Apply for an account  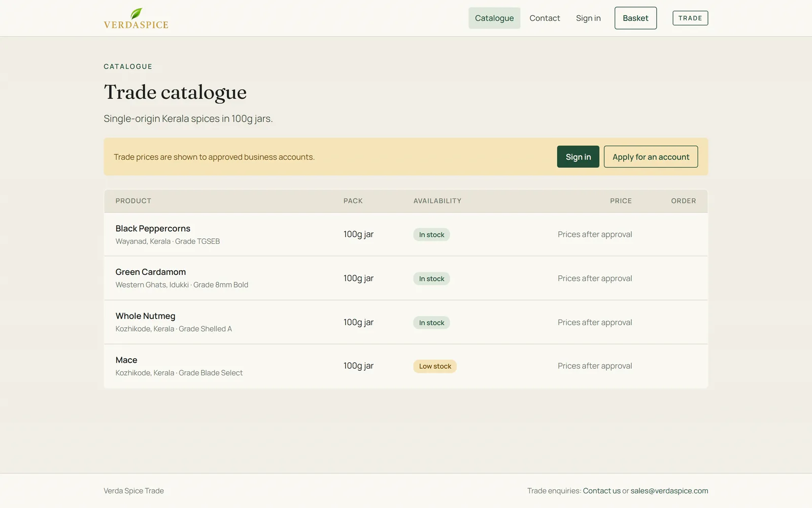click(x=651, y=157)
